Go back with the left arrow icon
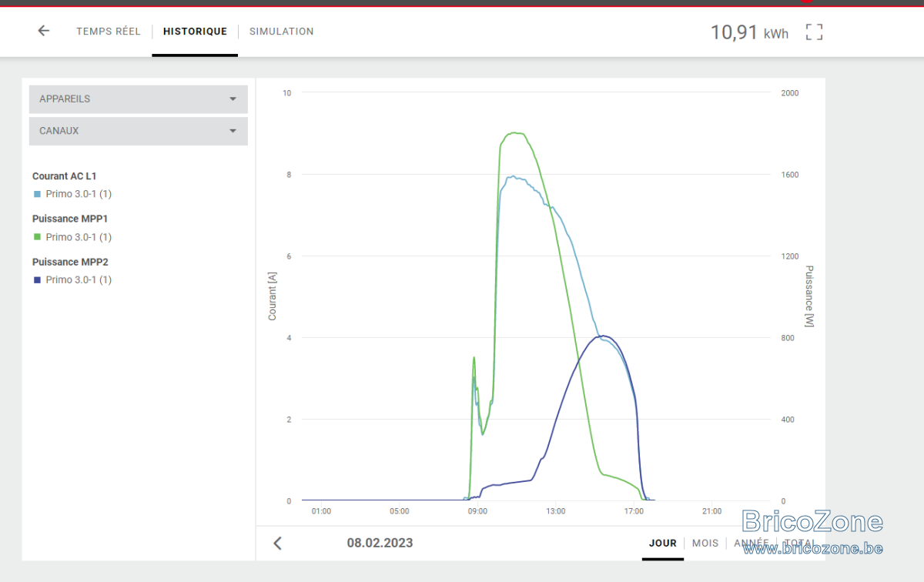The height and width of the screenshot is (582, 924). [44, 31]
